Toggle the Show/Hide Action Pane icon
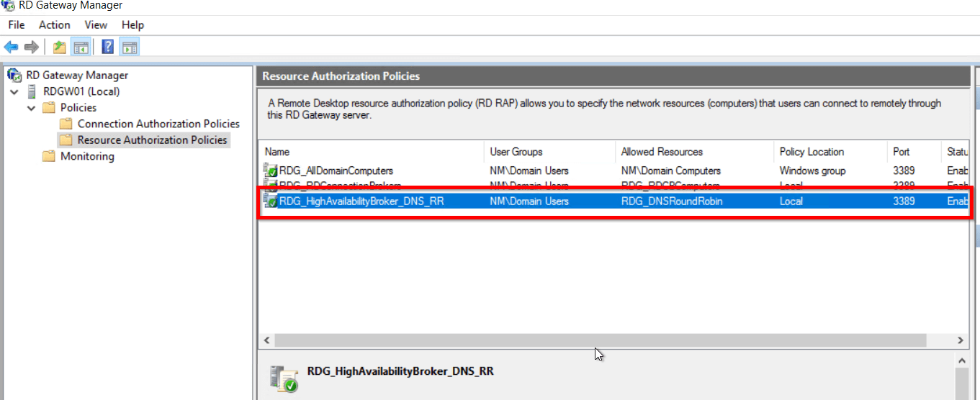The image size is (980, 400). [x=129, y=47]
